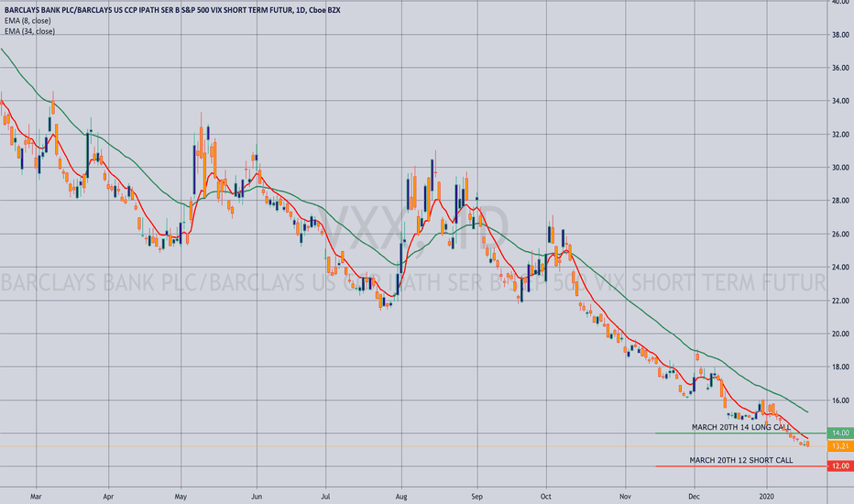854x504 pixels.
Task: Click the Nov label on the time axis
Action: click(x=625, y=497)
